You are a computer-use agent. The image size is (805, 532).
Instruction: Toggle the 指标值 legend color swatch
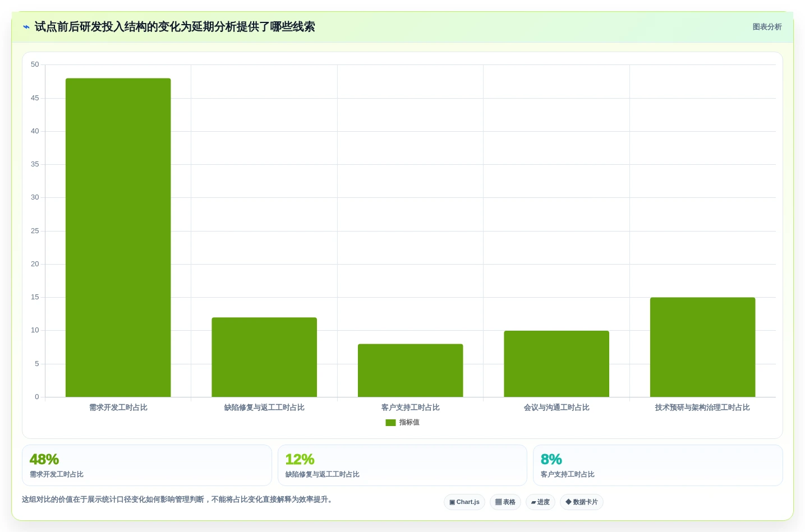(x=390, y=423)
